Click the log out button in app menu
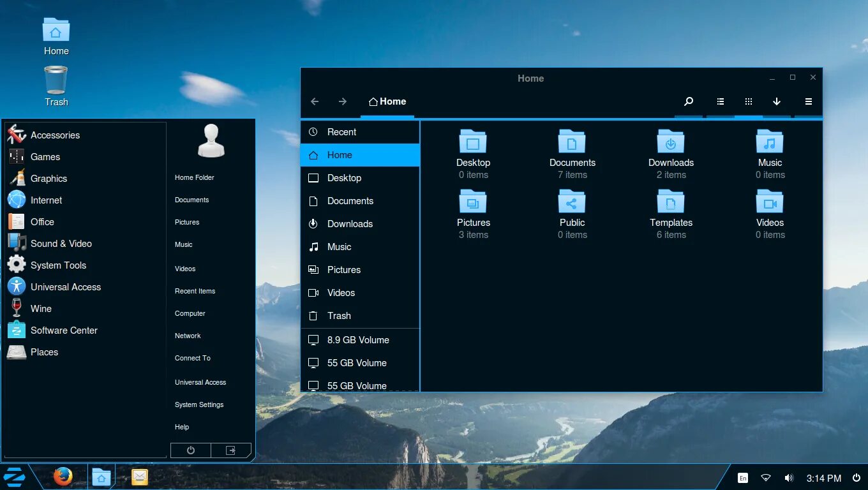Image resolution: width=868 pixels, height=490 pixels. coord(231,450)
